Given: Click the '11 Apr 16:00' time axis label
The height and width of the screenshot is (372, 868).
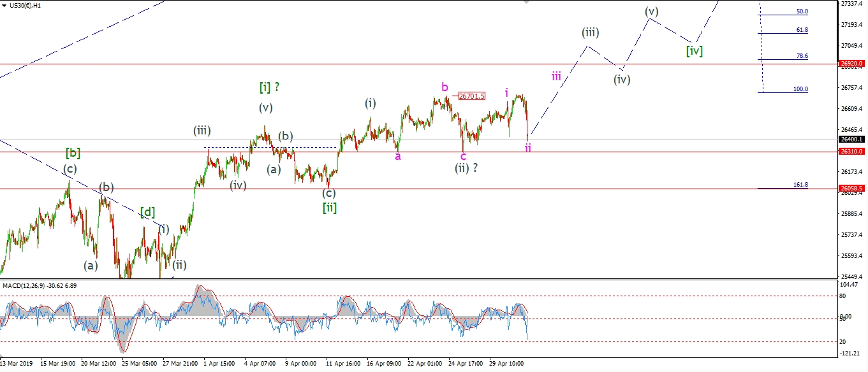Looking at the screenshot, I should point(343,364).
